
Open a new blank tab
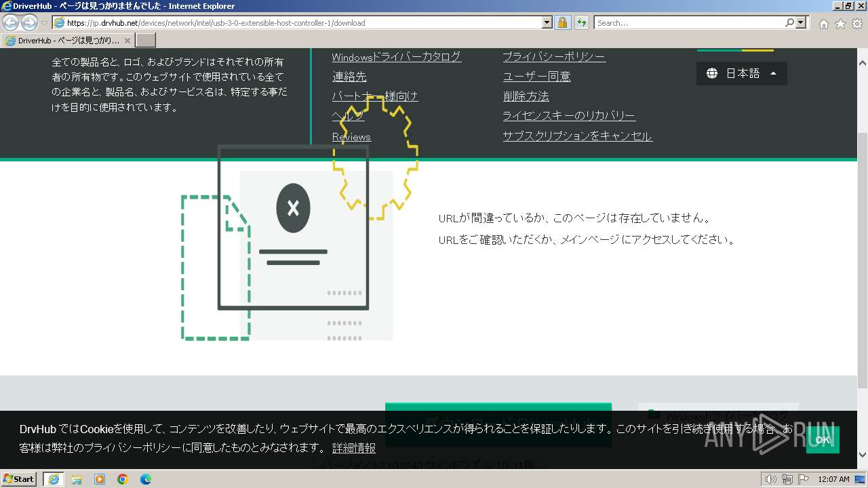[x=146, y=41]
